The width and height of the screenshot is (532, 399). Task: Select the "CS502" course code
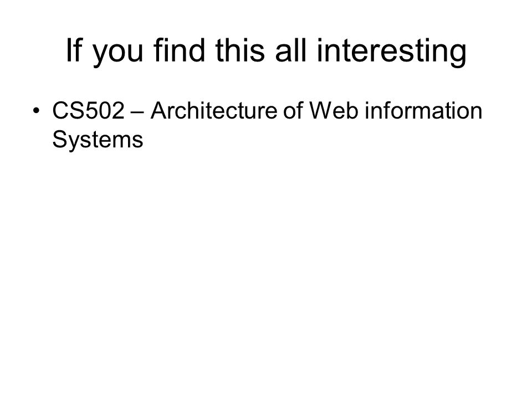point(89,111)
